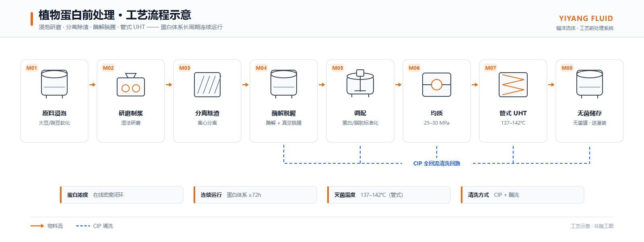
Task: Click the 在线密度闭环 value
Action: (108, 195)
